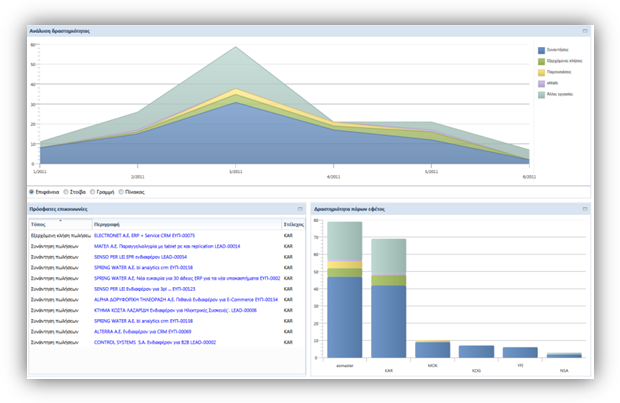Image resolution: width=620 pixels, height=403 pixels.
Task: Maximize the Δραστηριότητα πόρων εφέτος panel
Action: coord(585,209)
